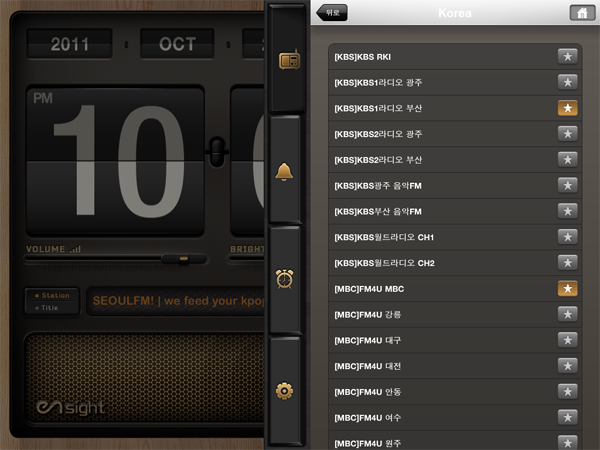
Task: Switch display to Title info
Action: (46, 308)
